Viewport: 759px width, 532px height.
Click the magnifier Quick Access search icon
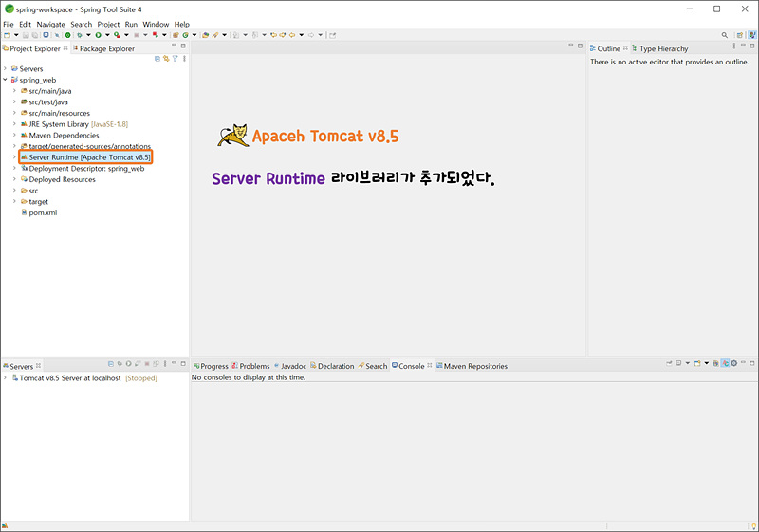click(x=725, y=35)
